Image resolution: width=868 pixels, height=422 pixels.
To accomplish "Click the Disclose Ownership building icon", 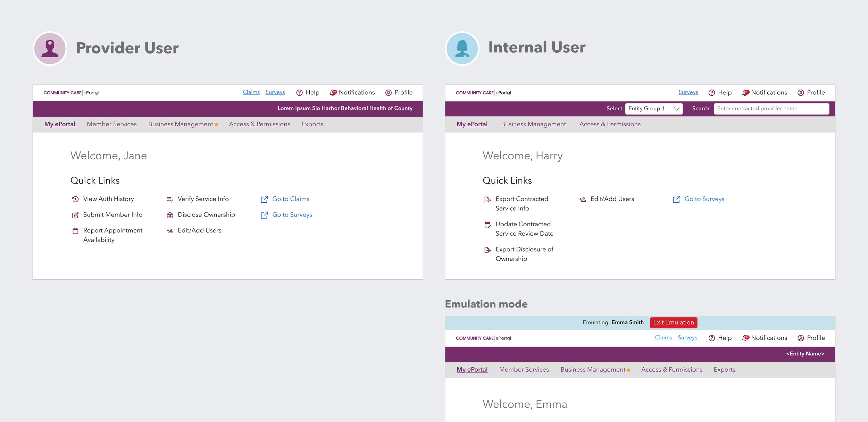I will (x=170, y=215).
